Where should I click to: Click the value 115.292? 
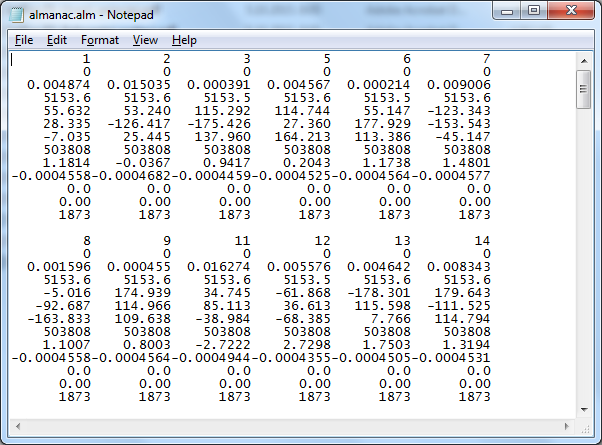pyautogui.click(x=223, y=111)
